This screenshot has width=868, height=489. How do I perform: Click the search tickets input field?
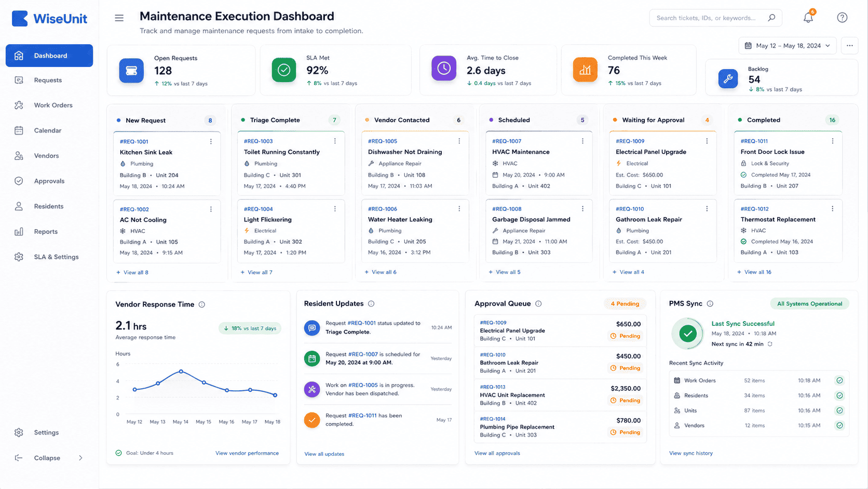click(x=715, y=18)
